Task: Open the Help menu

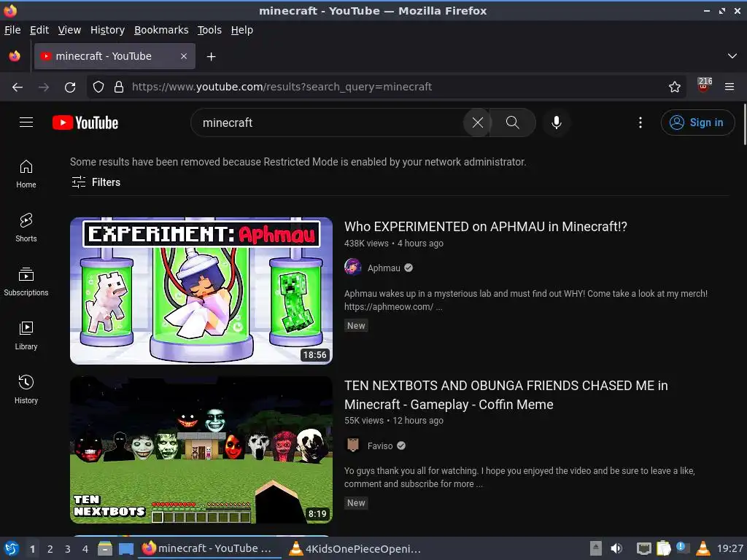Action: tap(242, 30)
